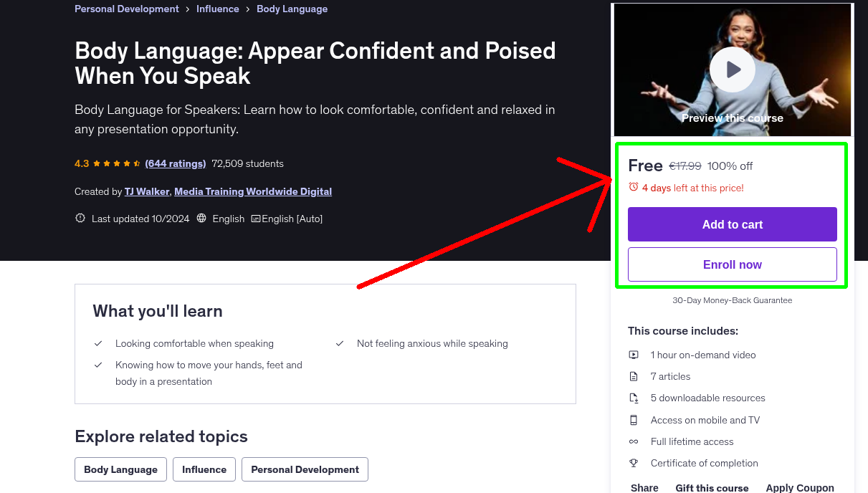Select the on-demand video icon

coord(634,355)
